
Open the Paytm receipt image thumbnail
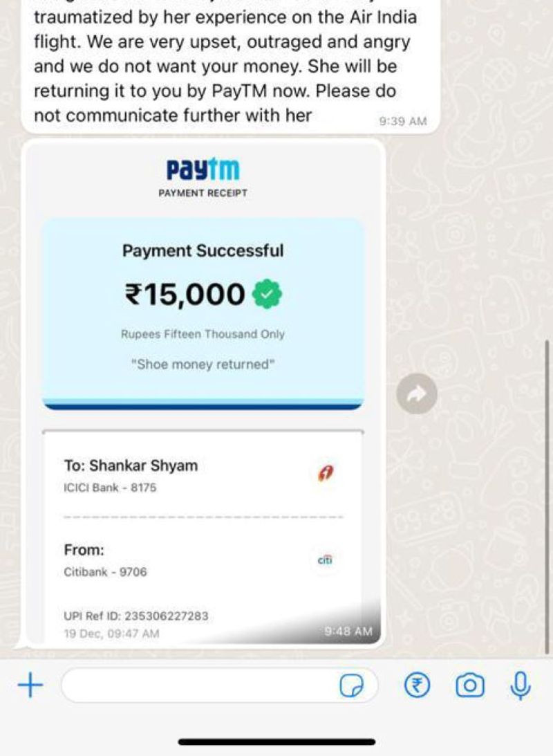click(x=203, y=392)
